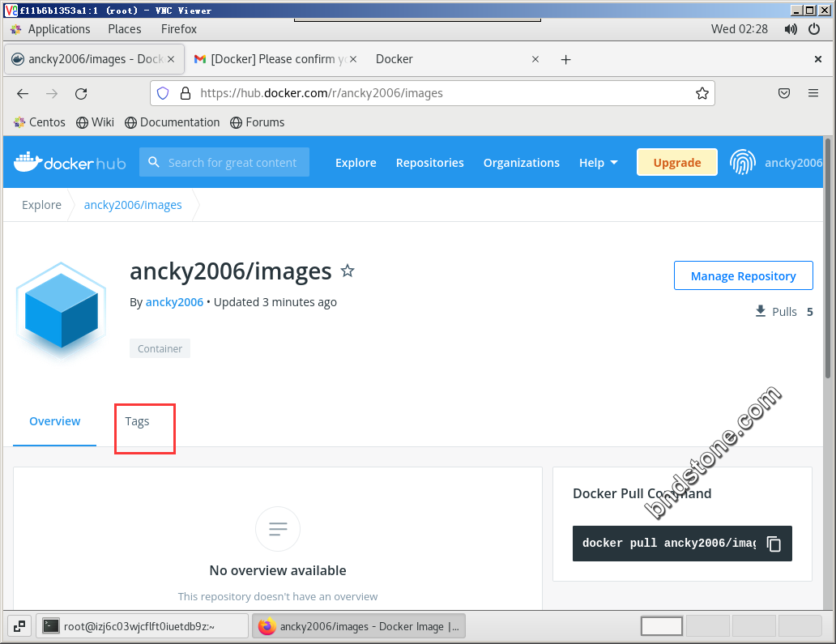Open the Centos bookmark
This screenshot has width=836, height=644.
40,122
